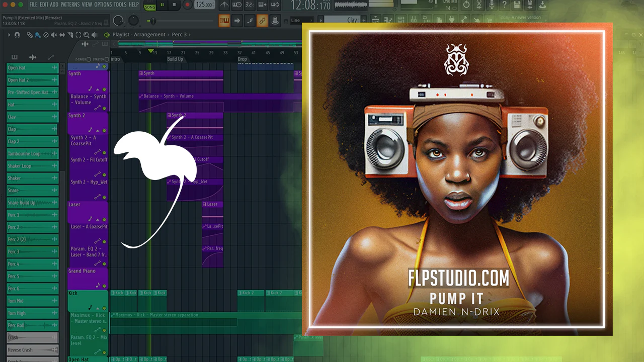
Task: Mute the Synth 2 track green light
Action: pyautogui.click(x=105, y=131)
